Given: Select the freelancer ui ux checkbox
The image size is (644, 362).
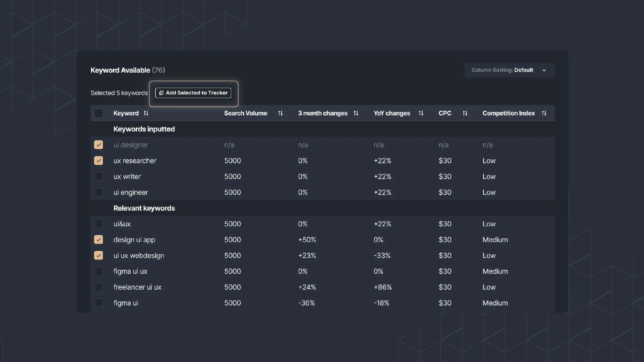Looking at the screenshot, I should [99, 287].
